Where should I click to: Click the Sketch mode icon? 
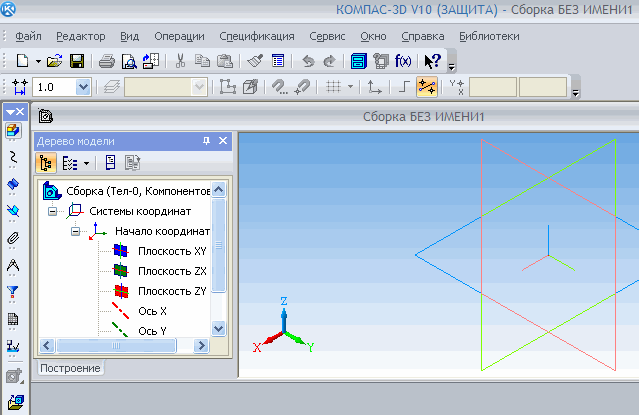coord(228,87)
